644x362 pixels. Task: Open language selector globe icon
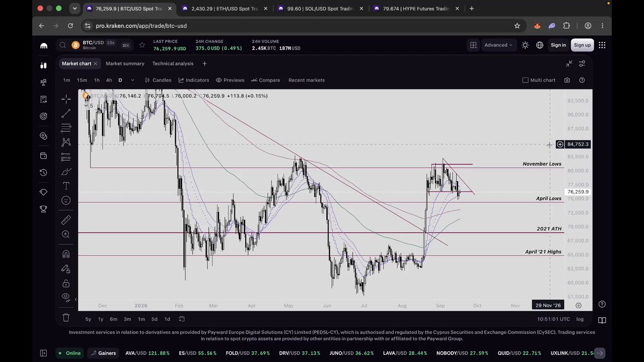[539, 45]
